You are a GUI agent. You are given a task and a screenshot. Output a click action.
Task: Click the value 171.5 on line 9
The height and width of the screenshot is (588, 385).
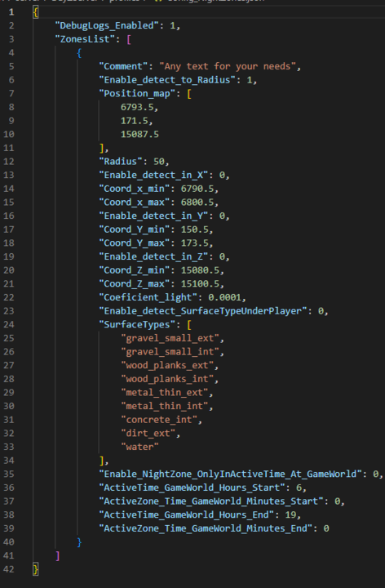coord(135,121)
